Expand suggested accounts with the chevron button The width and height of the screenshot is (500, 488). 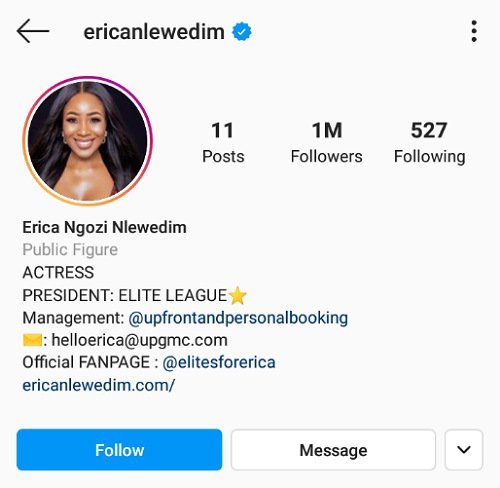click(x=464, y=450)
